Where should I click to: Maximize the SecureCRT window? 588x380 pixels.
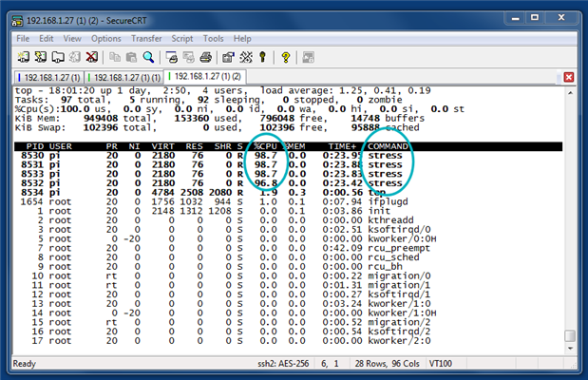pos(535,18)
